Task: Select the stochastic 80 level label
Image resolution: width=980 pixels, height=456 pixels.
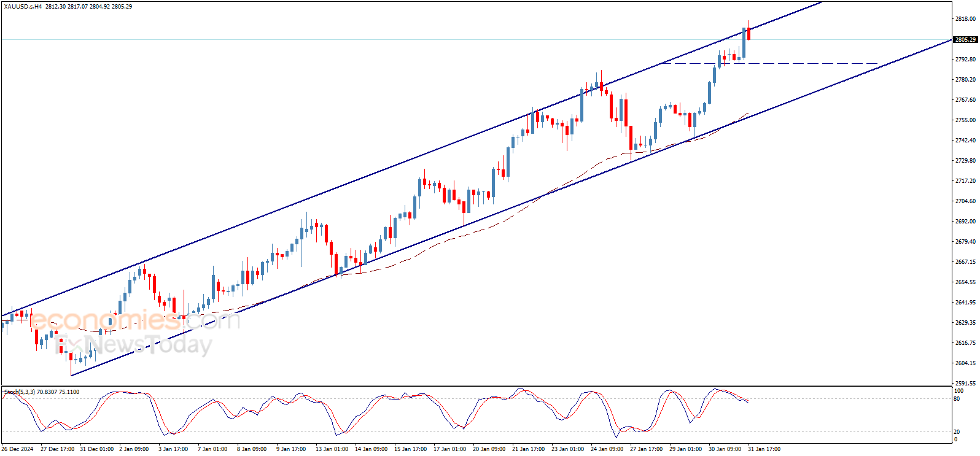Action: pos(957,399)
